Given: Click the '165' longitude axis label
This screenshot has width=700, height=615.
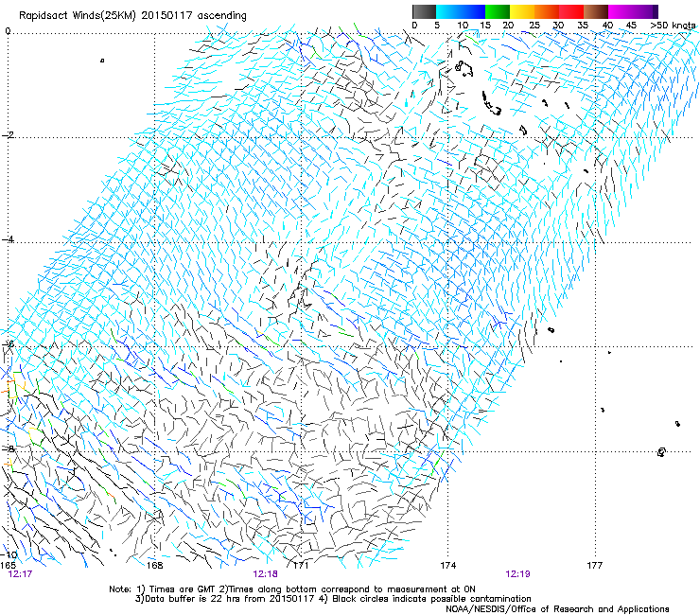Looking at the screenshot, I should pyautogui.click(x=8, y=565).
